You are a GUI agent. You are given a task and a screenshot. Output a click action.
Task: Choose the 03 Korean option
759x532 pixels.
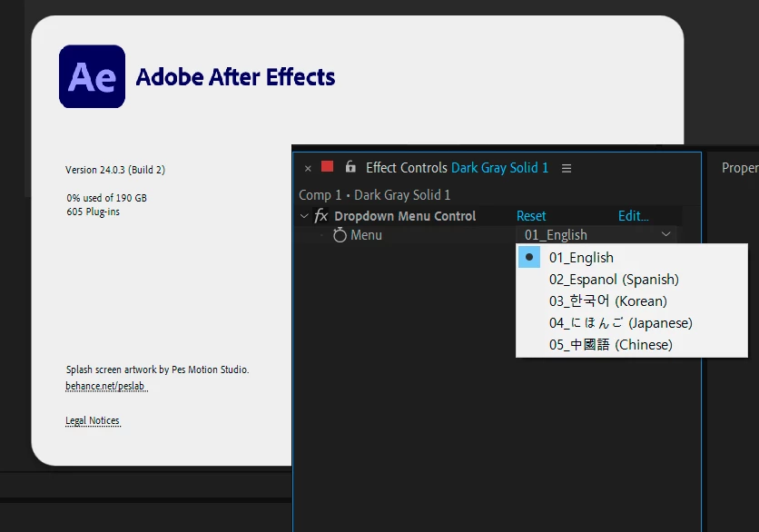click(632, 301)
